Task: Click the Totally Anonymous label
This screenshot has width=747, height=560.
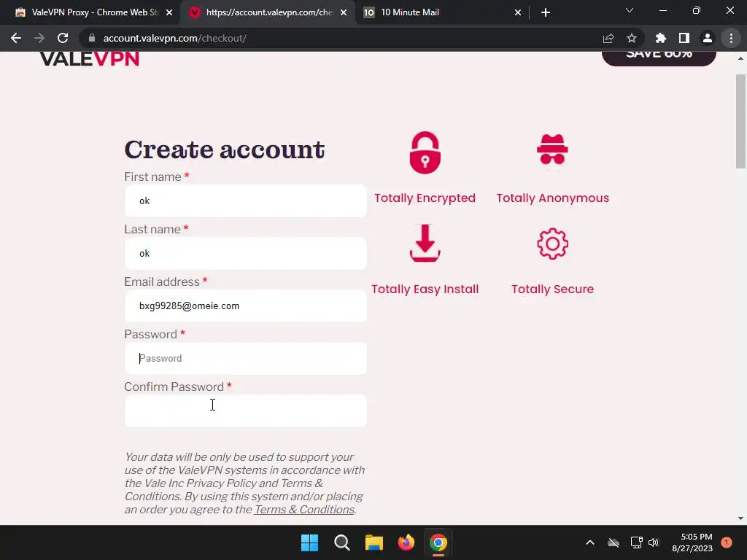Action: tap(553, 198)
